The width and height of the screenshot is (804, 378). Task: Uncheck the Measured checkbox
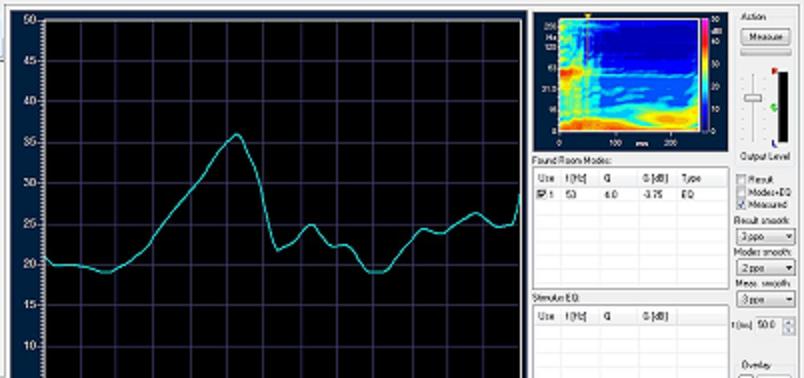[741, 204]
